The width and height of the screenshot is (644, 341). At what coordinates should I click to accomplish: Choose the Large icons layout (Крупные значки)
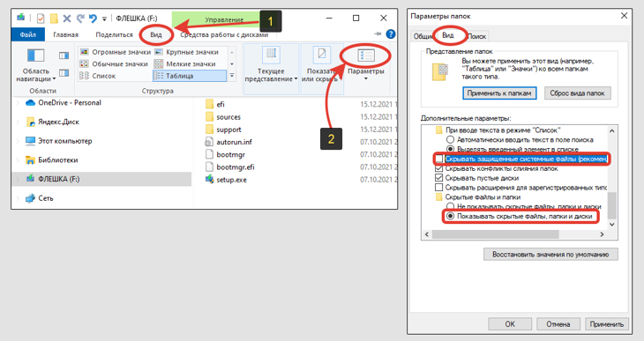[x=187, y=52]
